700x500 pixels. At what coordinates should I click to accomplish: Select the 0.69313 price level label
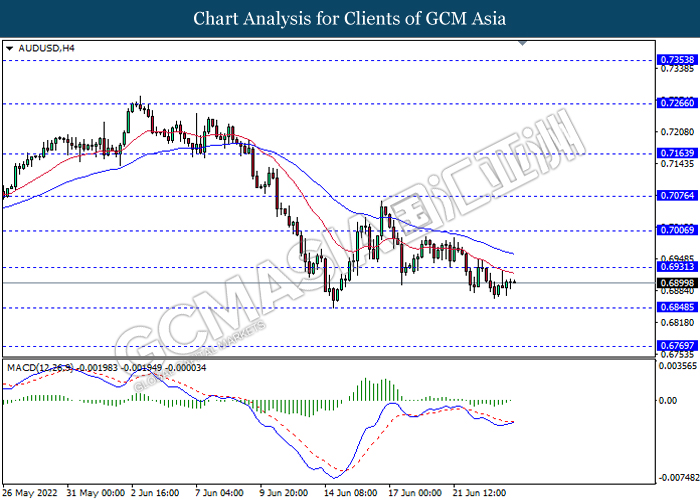[x=677, y=267]
